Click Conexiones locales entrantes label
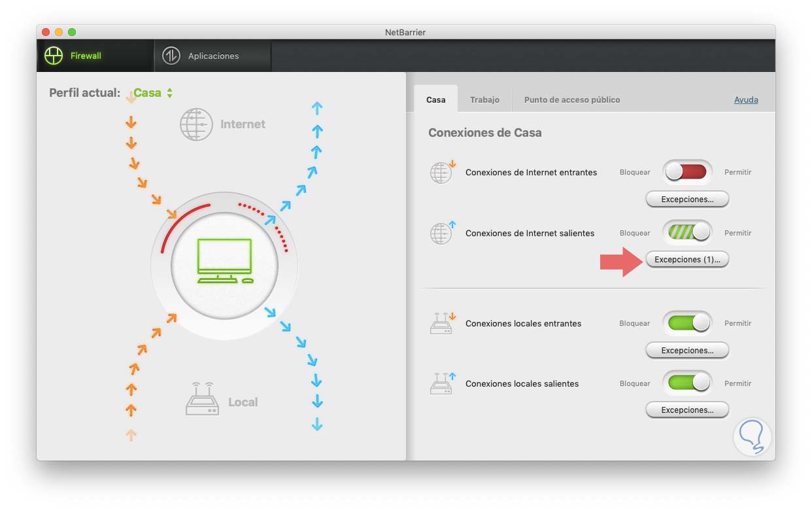812x509 pixels. click(523, 323)
